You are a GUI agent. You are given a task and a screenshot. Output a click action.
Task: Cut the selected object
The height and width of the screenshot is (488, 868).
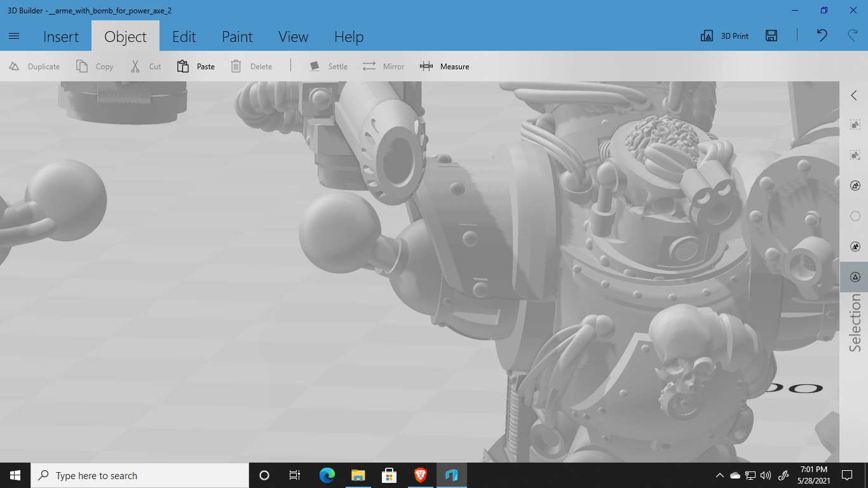tap(146, 66)
